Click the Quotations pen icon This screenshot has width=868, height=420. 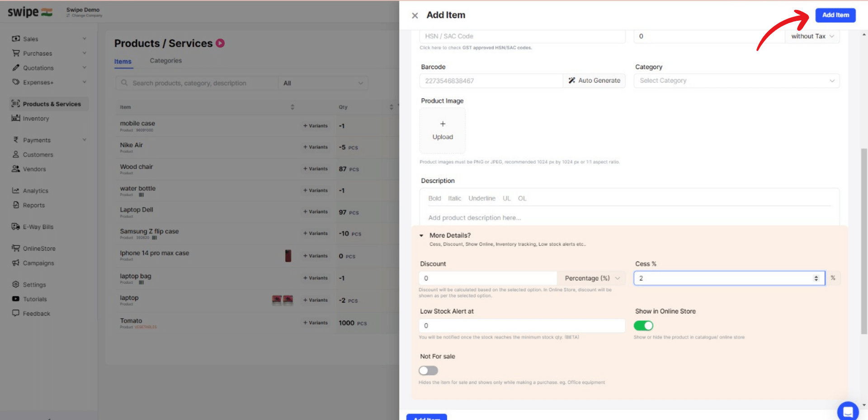pos(16,68)
